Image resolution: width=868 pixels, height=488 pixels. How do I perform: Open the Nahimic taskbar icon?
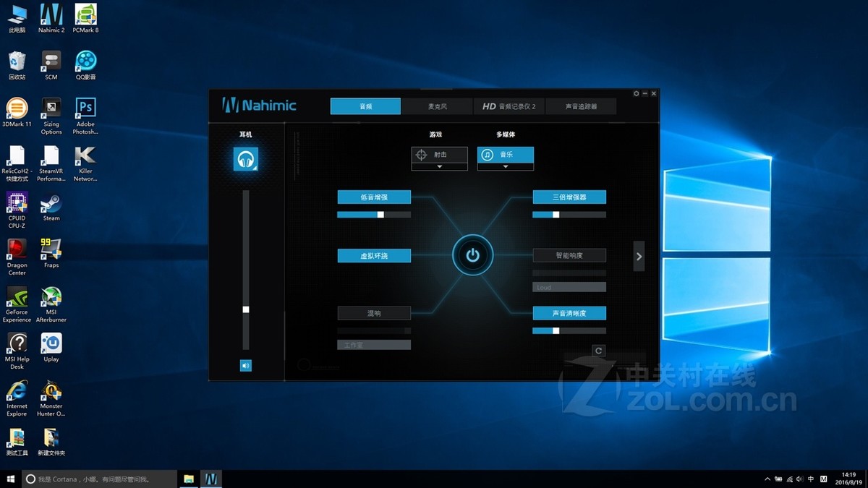pos(211,478)
